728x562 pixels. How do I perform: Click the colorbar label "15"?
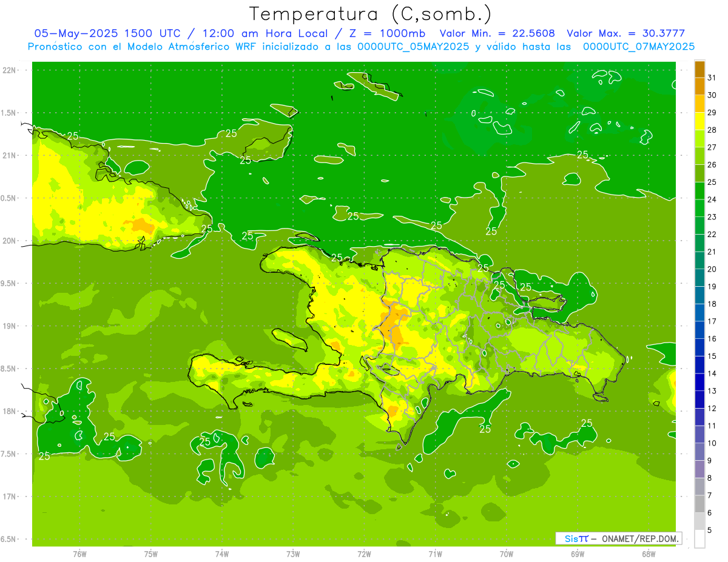point(712,356)
